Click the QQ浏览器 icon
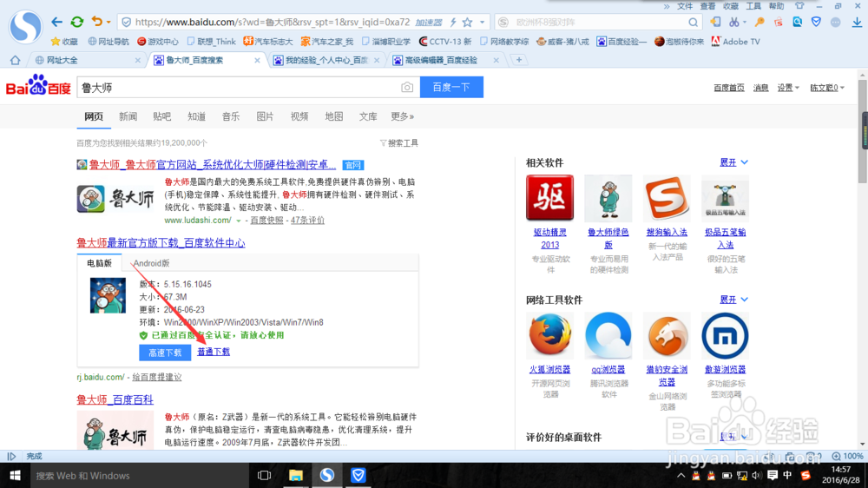 608,335
